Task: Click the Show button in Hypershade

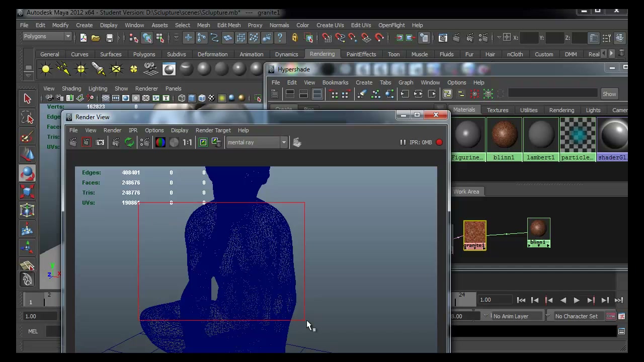Action: (609, 94)
